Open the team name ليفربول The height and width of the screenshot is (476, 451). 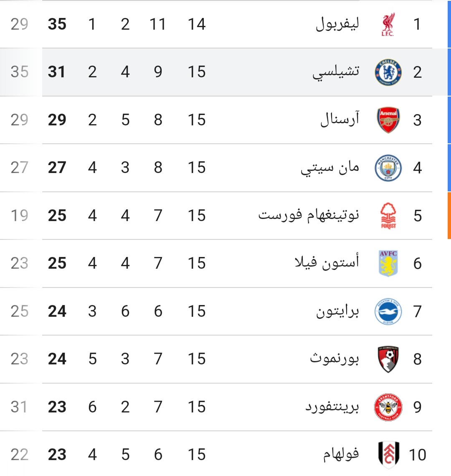[337, 24]
